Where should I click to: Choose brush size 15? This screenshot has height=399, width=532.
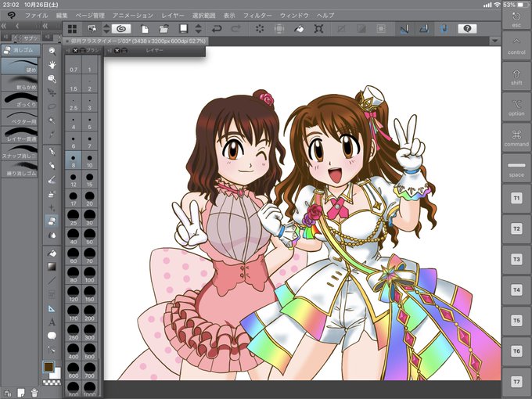pos(89,179)
